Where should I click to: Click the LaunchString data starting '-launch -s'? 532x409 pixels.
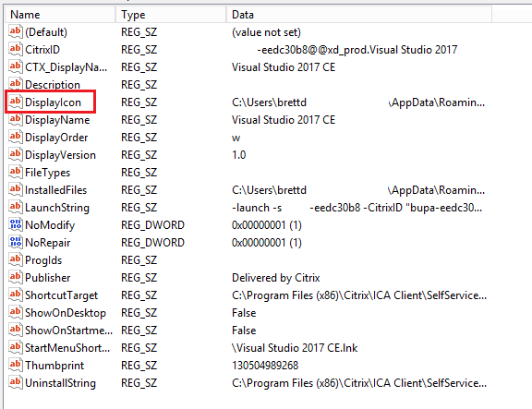coord(357,208)
